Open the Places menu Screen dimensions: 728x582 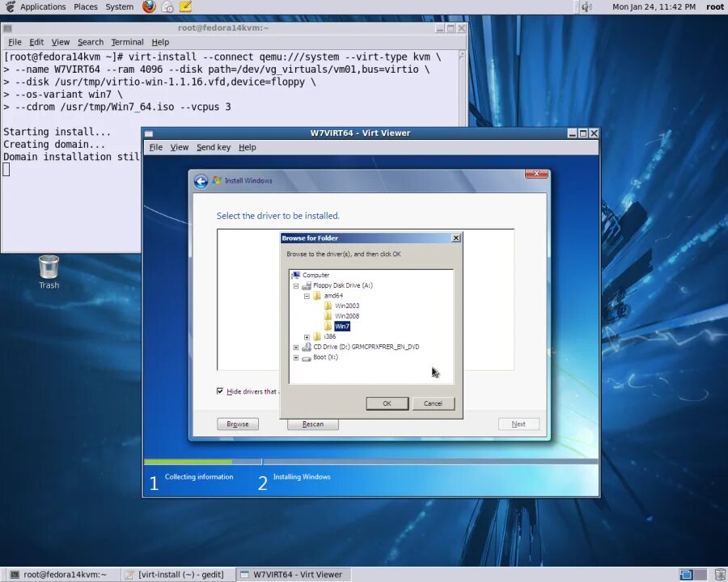click(86, 7)
